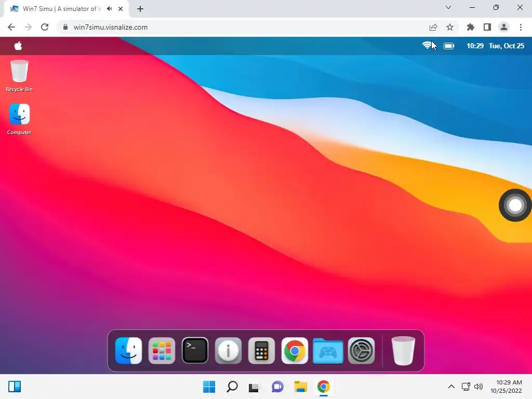Open the 10:29 Tue, Oct 25 clock
The width and height of the screenshot is (532, 399).
495,46
